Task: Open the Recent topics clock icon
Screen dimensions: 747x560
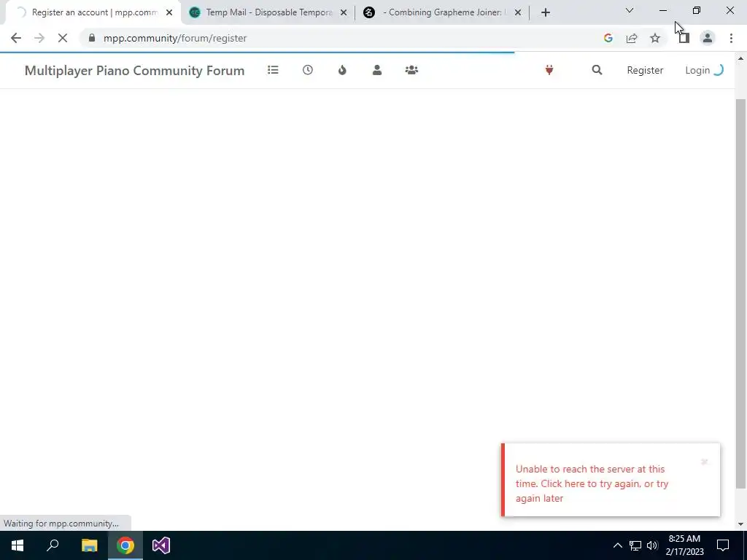Action: (x=308, y=70)
